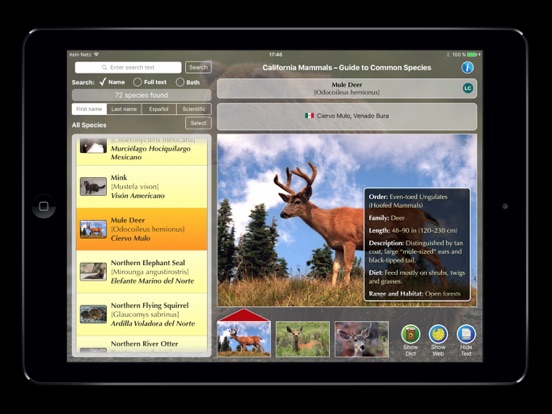Tap the Wi-Fi icon in status bar

pyautogui.click(x=96, y=55)
